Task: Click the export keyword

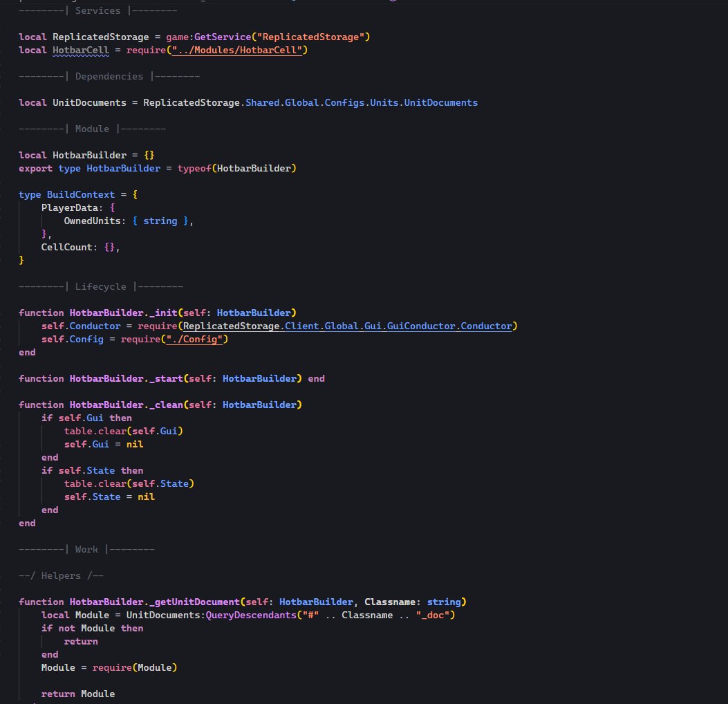Action: (x=35, y=169)
